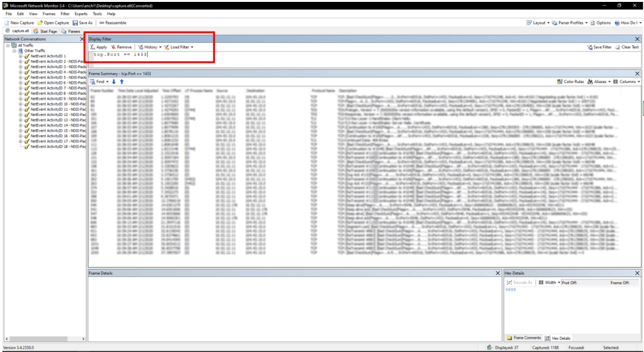Open the filter History dropdown
This screenshot has height=352, width=644.
tap(150, 47)
